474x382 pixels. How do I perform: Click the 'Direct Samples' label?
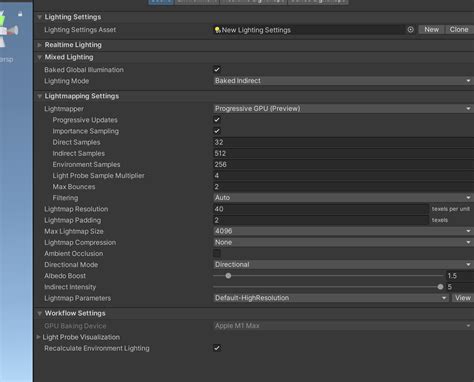click(x=76, y=142)
